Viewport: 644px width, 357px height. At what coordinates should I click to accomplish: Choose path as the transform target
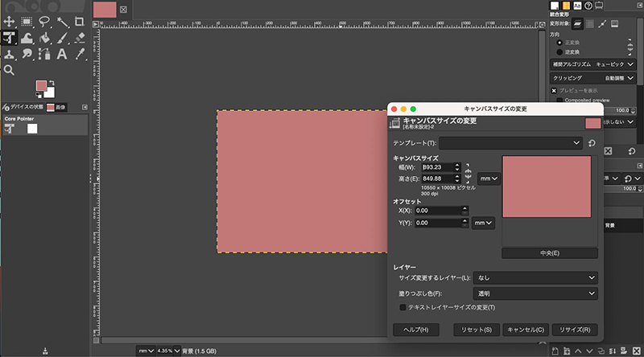point(602,24)
